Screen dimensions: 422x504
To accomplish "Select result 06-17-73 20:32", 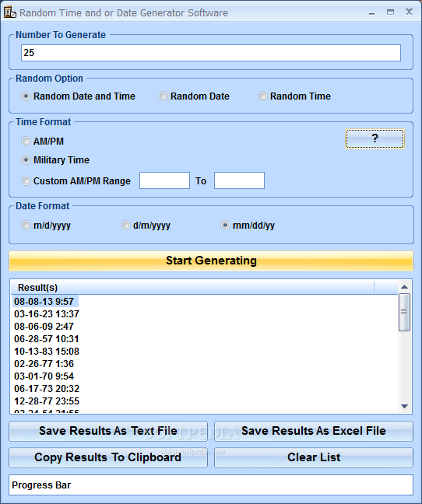I will 47,389.
